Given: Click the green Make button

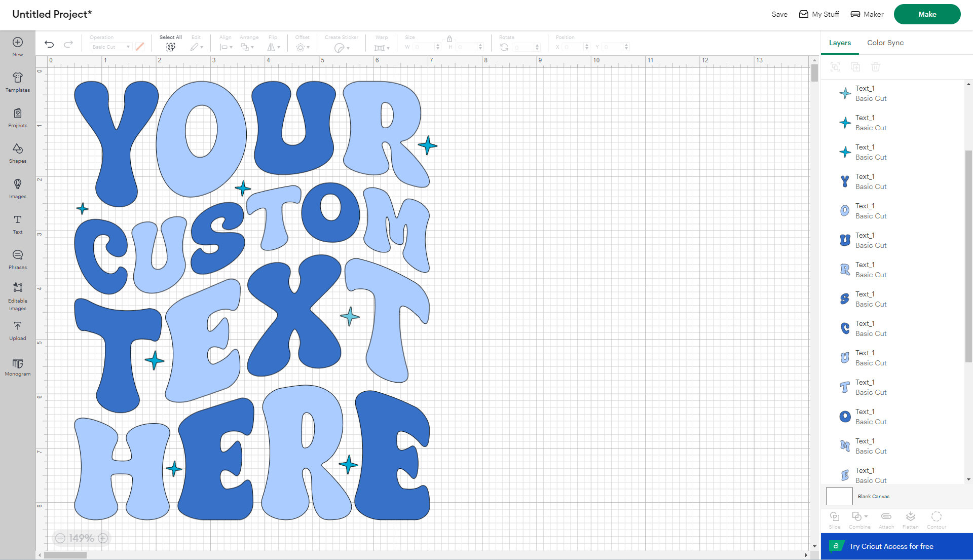Looking at the screenshot, I should (x=927, y=14).
